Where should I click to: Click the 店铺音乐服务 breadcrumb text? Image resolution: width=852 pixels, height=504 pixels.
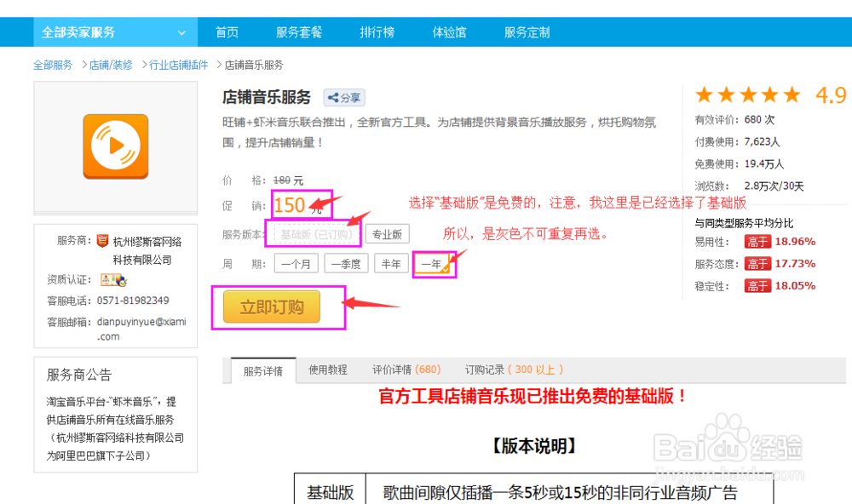tap(254, 66)
